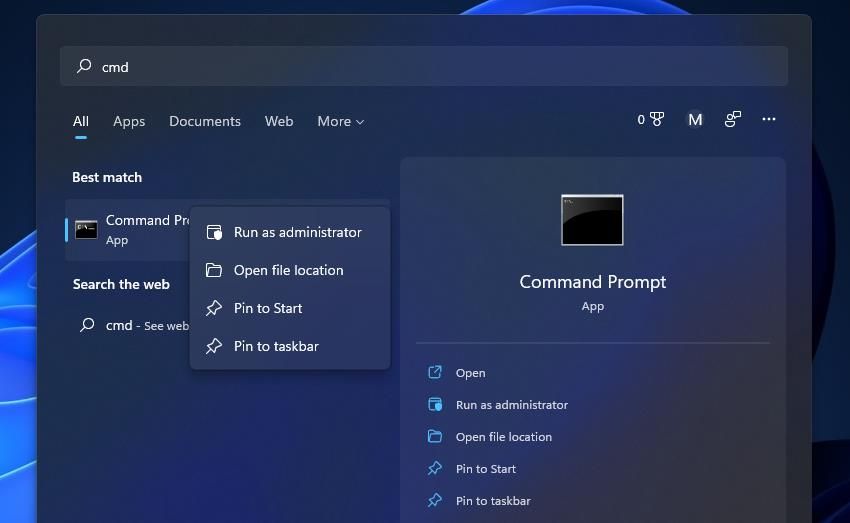Image resolution: width=850 pixels, height=523 pixels.
Task: Click the Command Prompt title in right pane
Action: tap(593, 282)
